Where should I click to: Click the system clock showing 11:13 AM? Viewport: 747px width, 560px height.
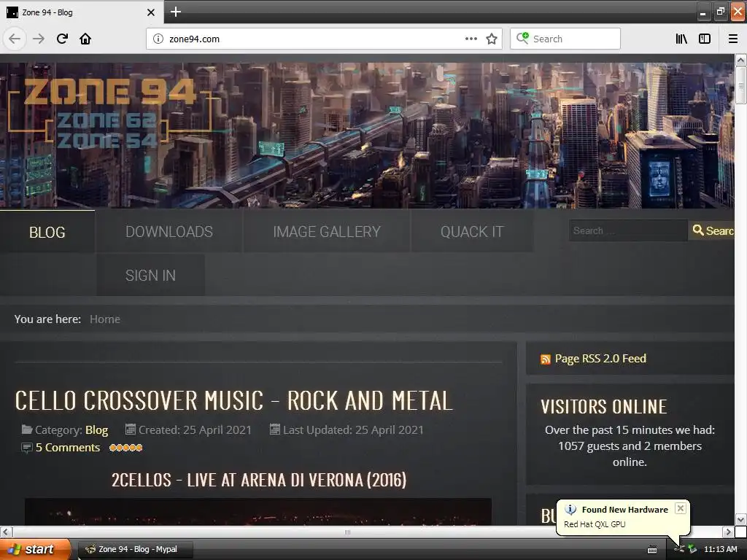click(x=720, y=549)
